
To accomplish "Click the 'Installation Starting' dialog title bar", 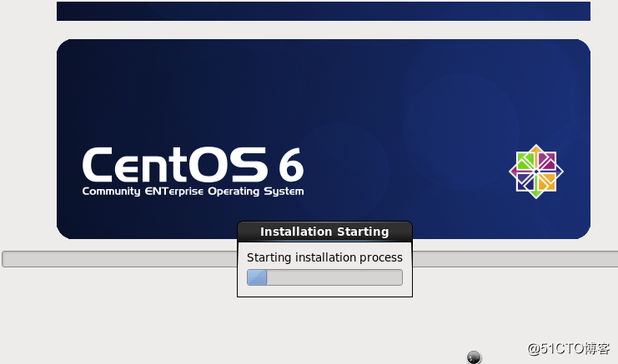I will pyautogui.click(x=324, y=232).
